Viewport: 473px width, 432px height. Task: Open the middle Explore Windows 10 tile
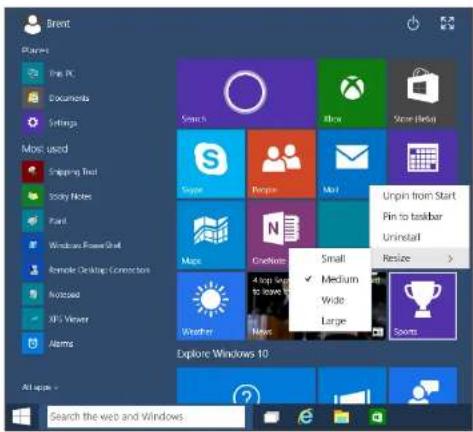point(352,386)
